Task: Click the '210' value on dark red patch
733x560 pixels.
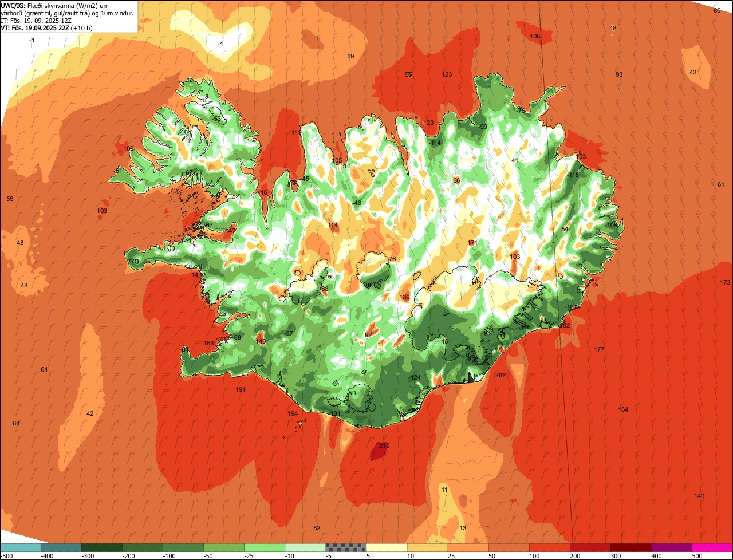Action: [x=384, y=445]
